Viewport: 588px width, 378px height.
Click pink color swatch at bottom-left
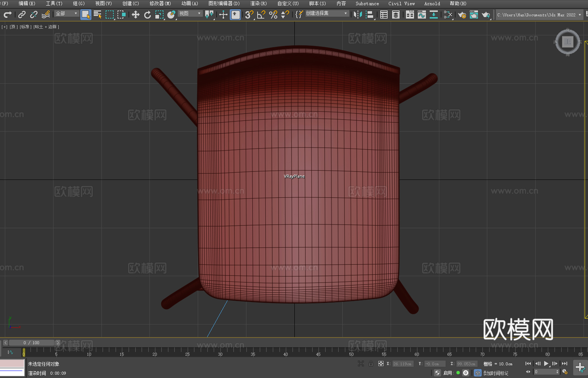click(x=12, y=364)
